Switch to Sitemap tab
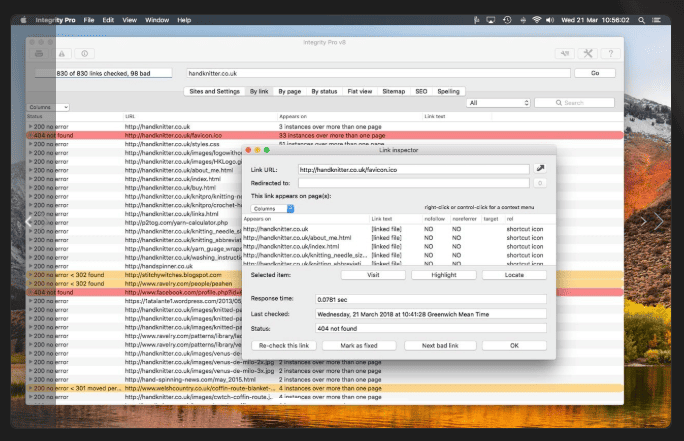 click(393, 92)
